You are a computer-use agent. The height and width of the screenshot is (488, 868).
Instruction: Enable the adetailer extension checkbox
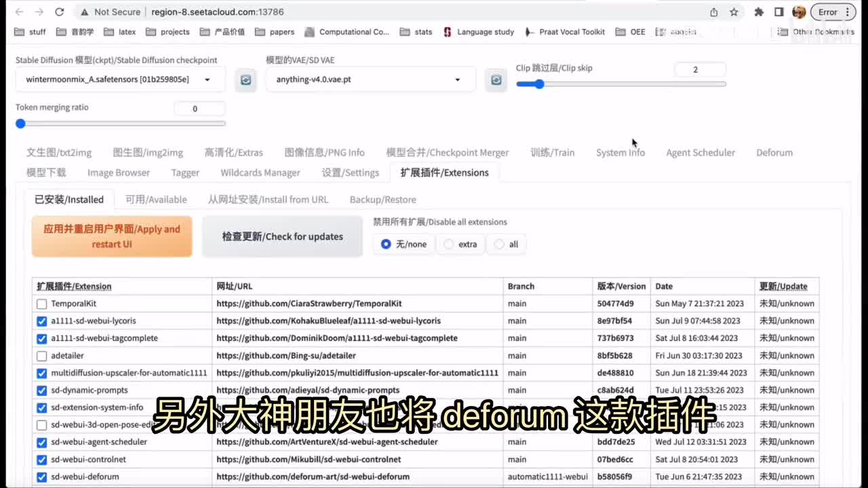pyautogui.click(x=42, y=356)
